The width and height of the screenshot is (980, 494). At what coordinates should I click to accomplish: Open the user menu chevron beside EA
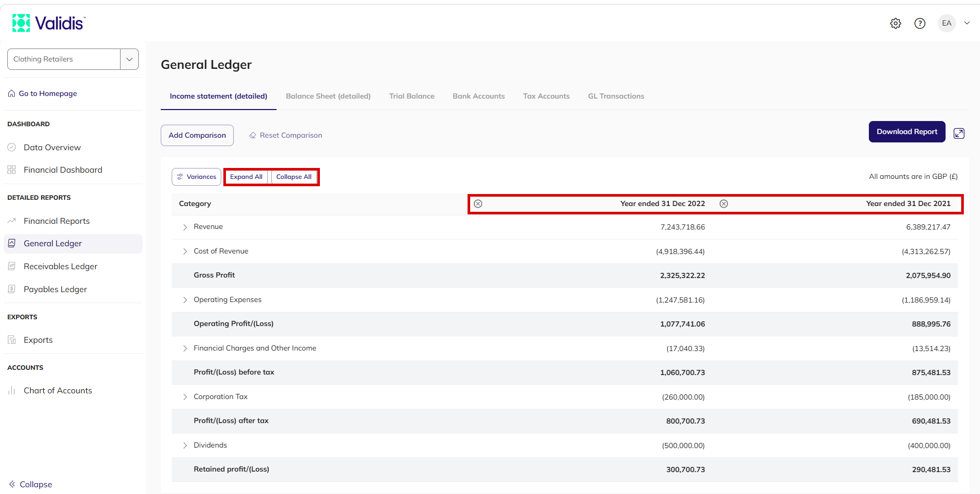point(967,23)
